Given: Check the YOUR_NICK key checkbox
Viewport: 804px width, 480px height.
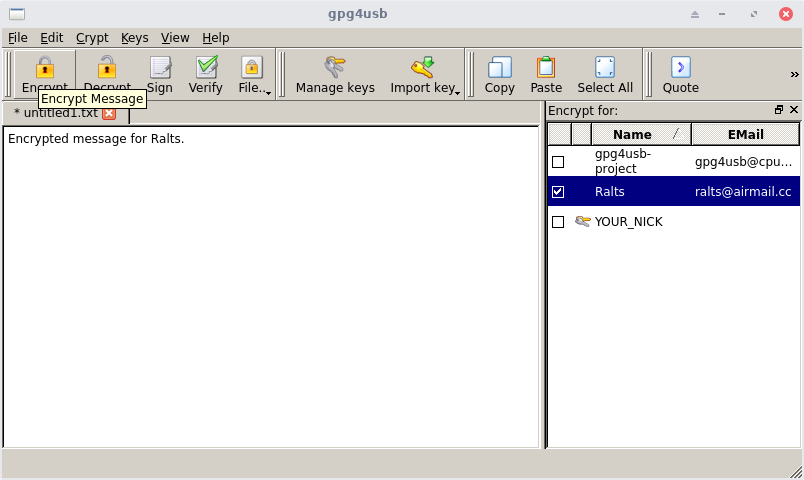Looking at the screenshot, I should point(558,222).
